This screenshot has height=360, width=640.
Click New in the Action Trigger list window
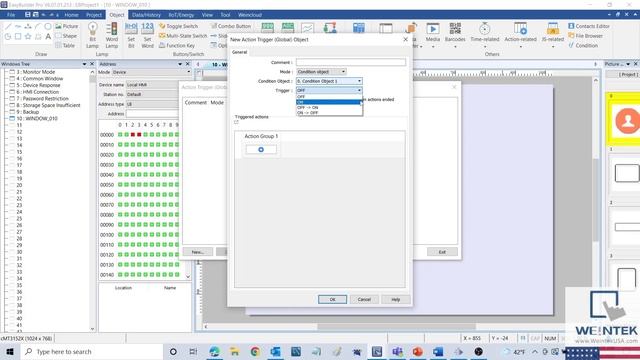pyautogui.click(x=198, y=252)
